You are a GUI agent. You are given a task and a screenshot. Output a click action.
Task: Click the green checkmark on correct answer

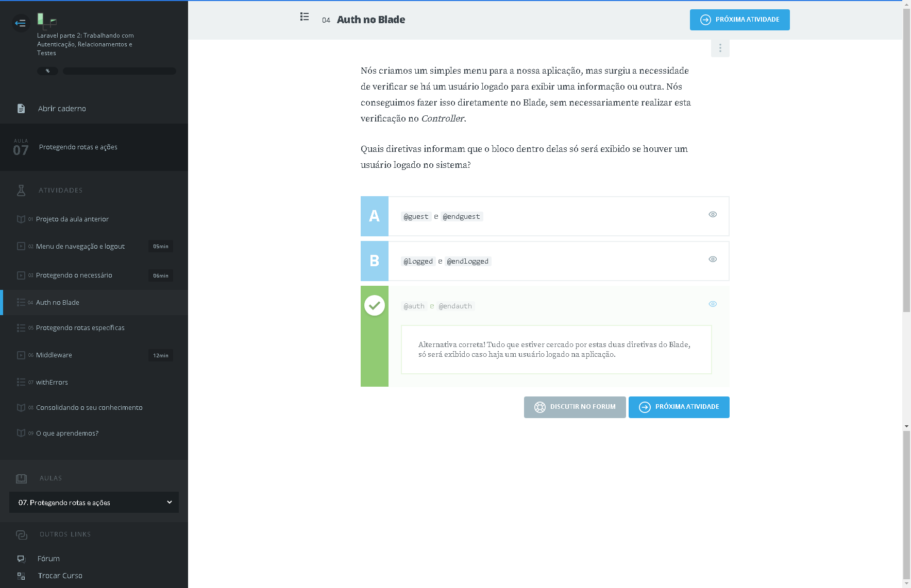pos(375,305)
